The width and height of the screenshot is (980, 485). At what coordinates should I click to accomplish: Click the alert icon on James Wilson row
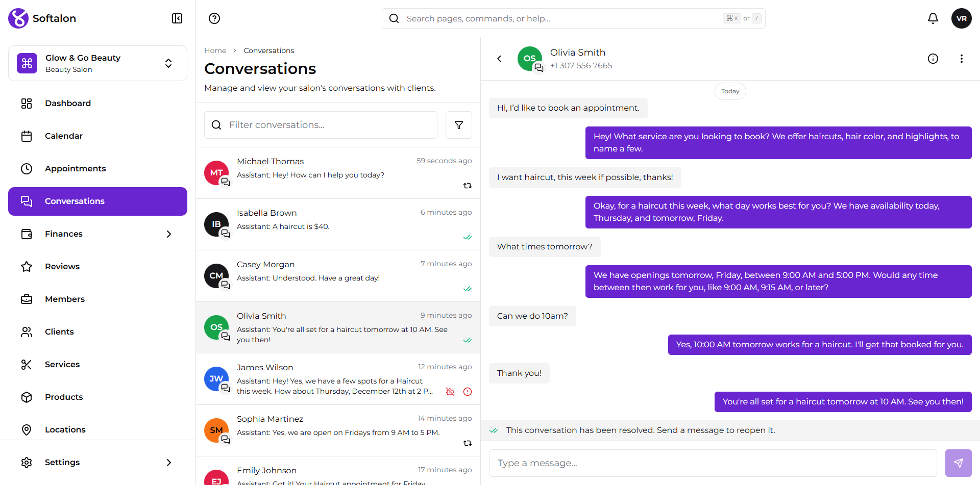pos(468,392)
